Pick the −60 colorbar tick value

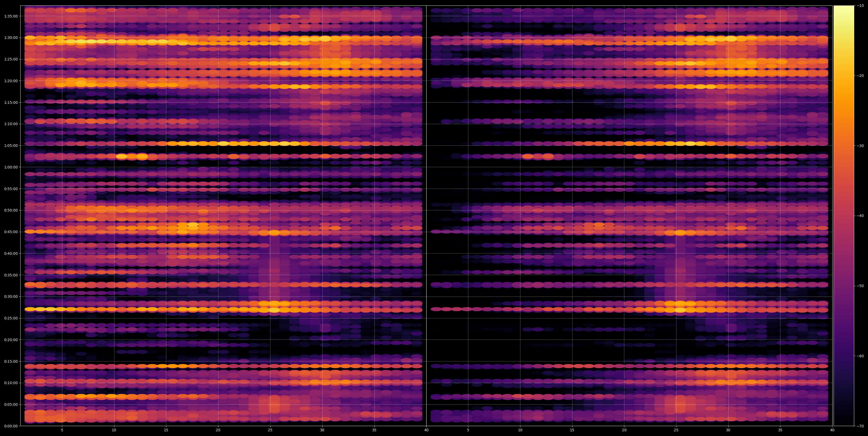(x=860, y=356)
